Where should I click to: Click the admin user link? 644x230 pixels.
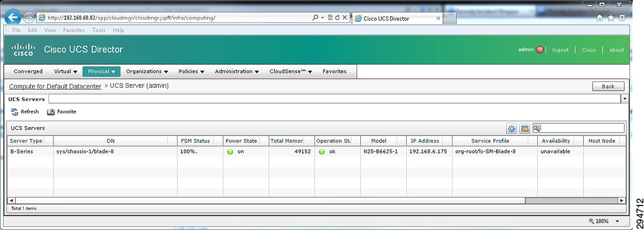(x=526, y=50)
